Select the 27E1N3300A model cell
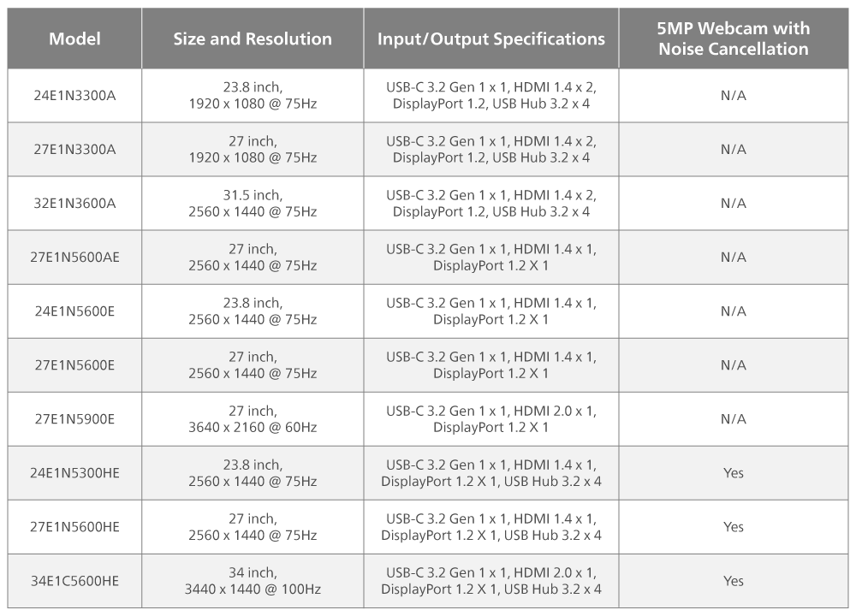Viewport: 856px width, 616px height. 74,150
